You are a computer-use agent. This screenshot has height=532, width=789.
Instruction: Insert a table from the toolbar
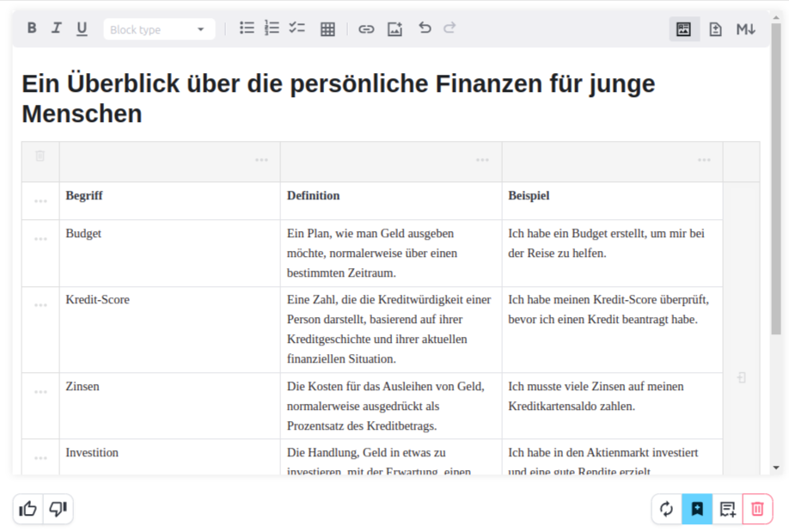327,29
